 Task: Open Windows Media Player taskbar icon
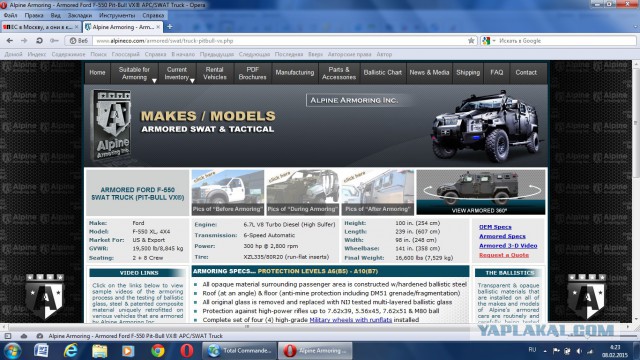tap(128, 351)
